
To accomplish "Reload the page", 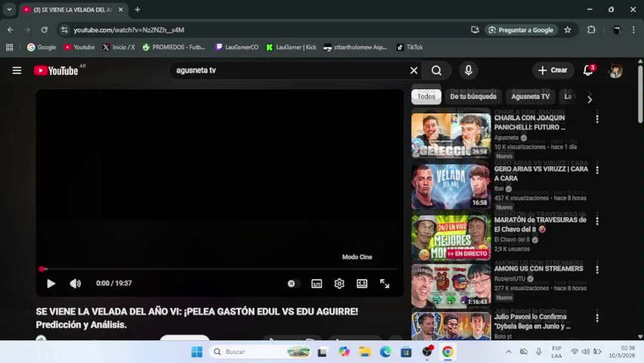I will [44, 30].
